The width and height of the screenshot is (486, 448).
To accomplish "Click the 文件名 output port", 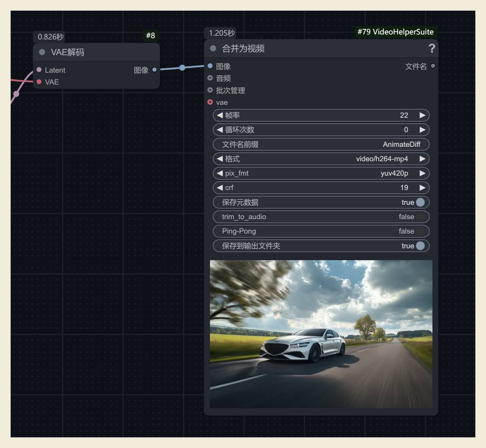I will [x=432, y=66].
